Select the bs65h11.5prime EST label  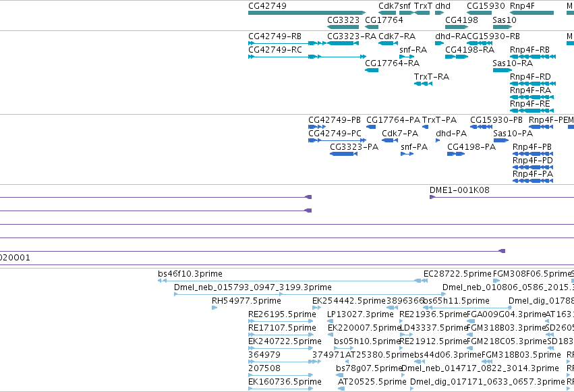point(457,301)
